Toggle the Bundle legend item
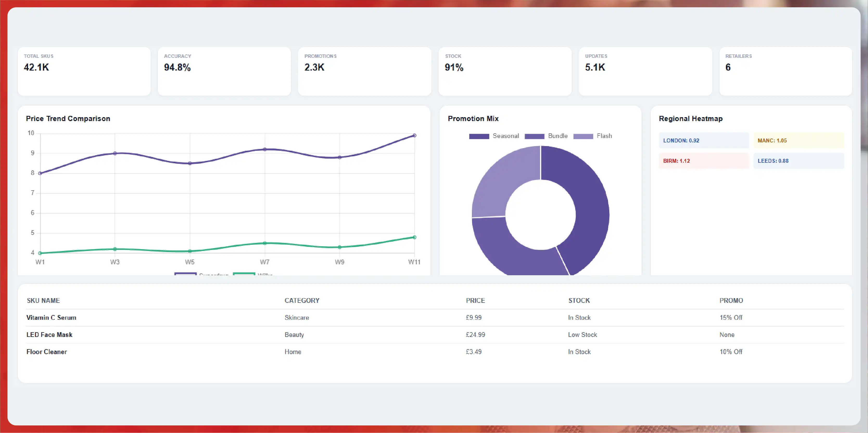The height and width of the screenshot is (433, 868). click(x=546, y=136)
